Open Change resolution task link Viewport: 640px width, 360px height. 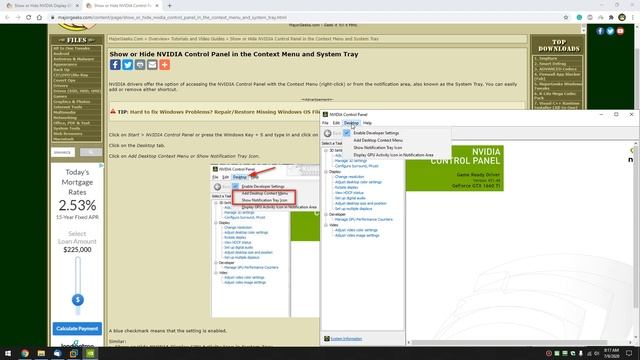(x=349, y=177)
